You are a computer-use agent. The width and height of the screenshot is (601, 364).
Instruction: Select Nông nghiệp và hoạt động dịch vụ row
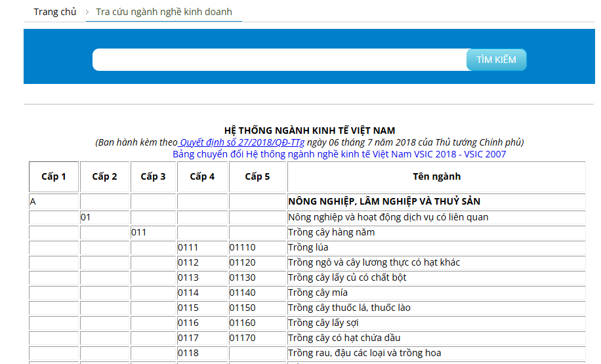click(x=436, y=218)
